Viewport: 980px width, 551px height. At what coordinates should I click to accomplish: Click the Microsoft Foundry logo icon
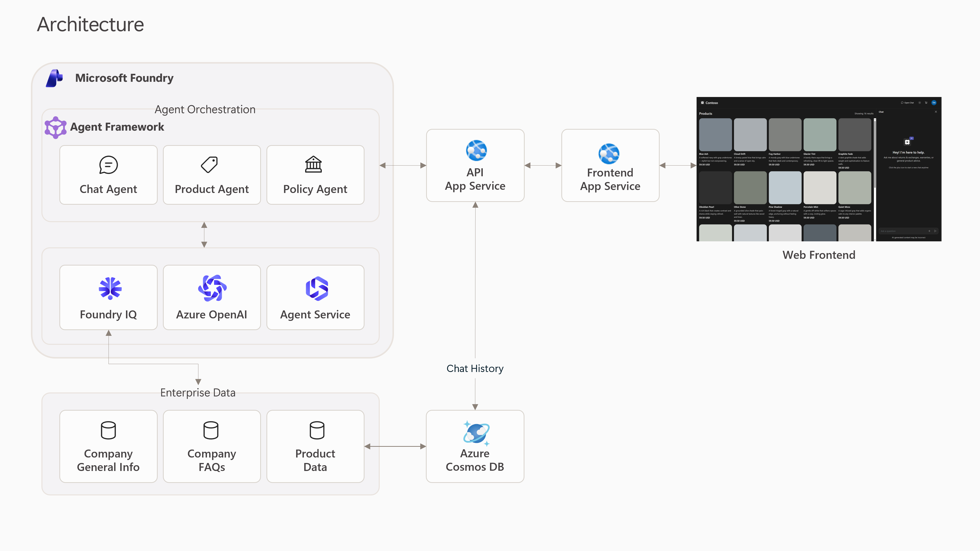pos(54,78)
